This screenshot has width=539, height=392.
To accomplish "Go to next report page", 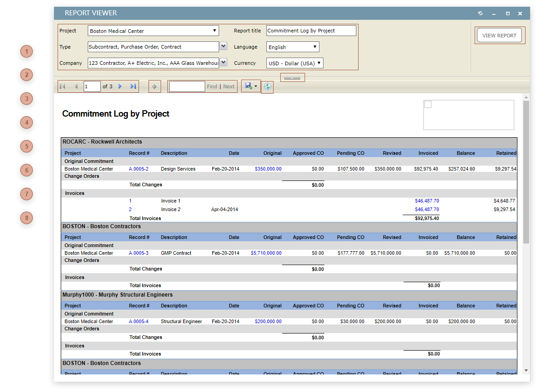I will click(x=120, y=86).
